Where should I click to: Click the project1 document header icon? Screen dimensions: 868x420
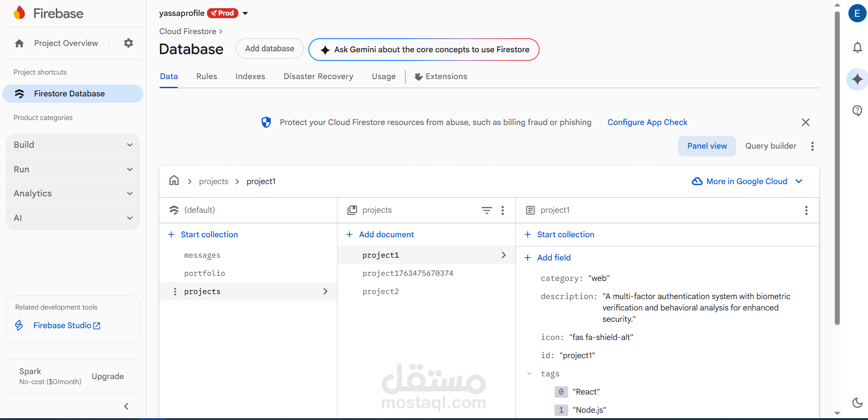(x=530, y=210)
